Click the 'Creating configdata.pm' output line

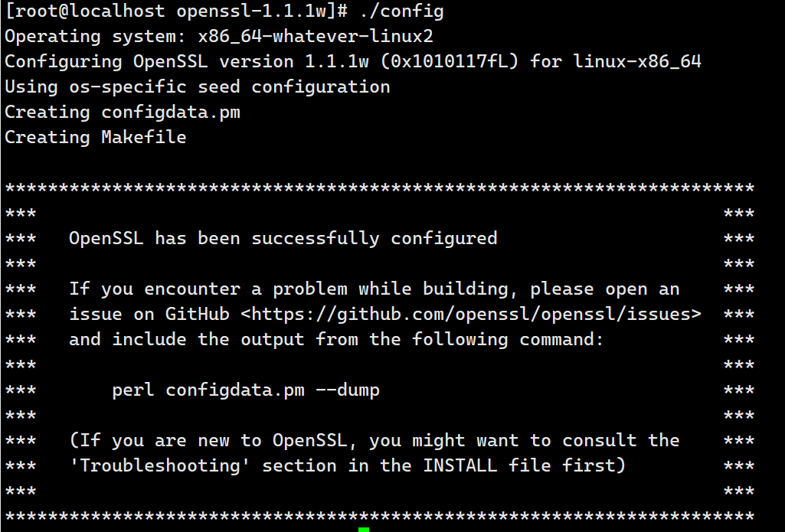(123, 112)
